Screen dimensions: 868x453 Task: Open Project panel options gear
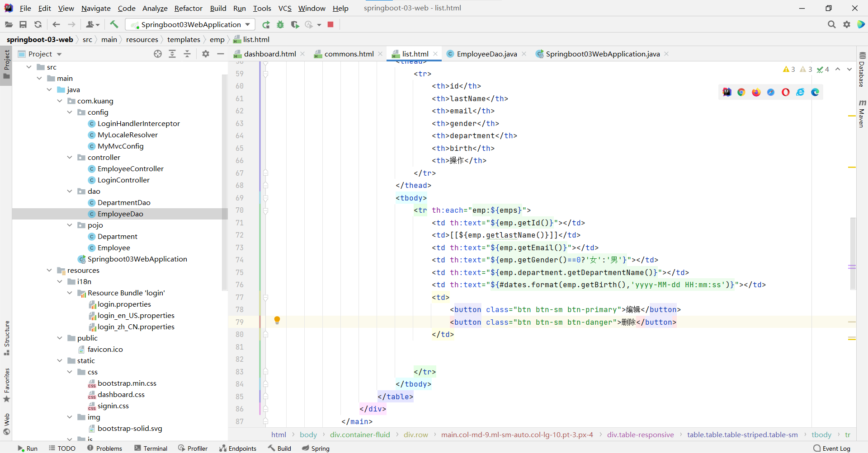coord(206,54)
